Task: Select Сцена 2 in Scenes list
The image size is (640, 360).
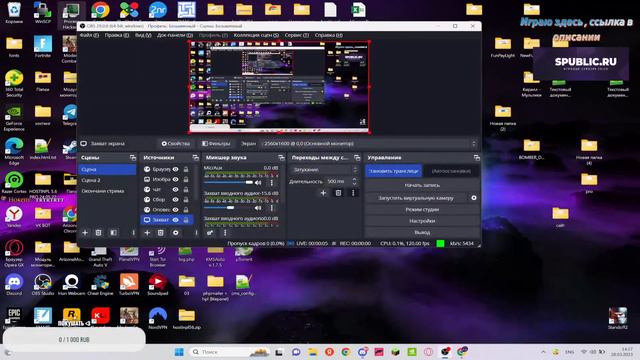Action: pos(107,180)
